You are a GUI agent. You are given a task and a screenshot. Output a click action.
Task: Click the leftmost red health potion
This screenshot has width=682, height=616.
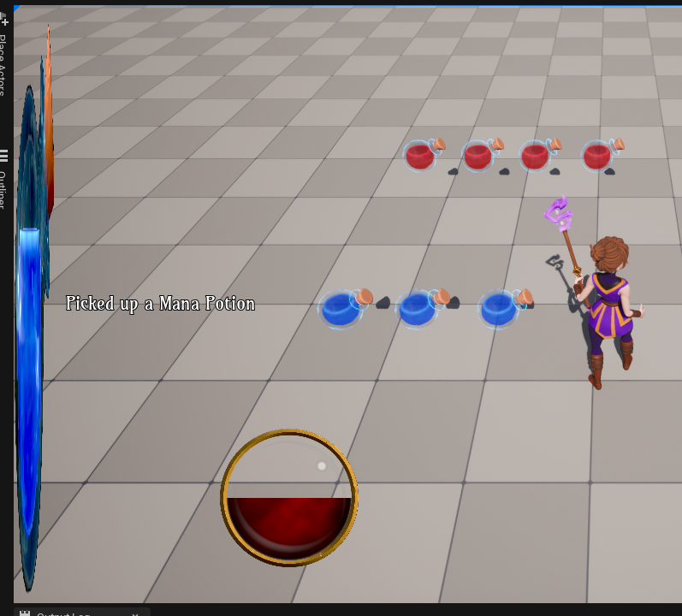pos(424,154)
